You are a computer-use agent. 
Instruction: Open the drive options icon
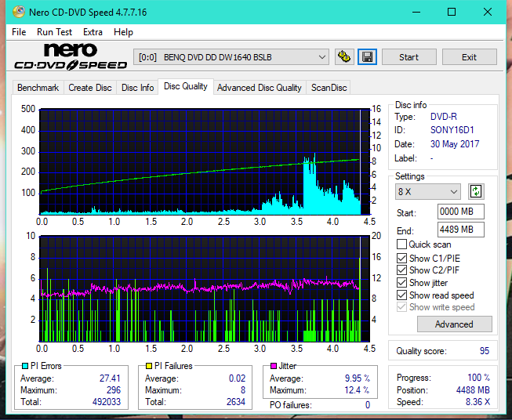coord(344,57)
